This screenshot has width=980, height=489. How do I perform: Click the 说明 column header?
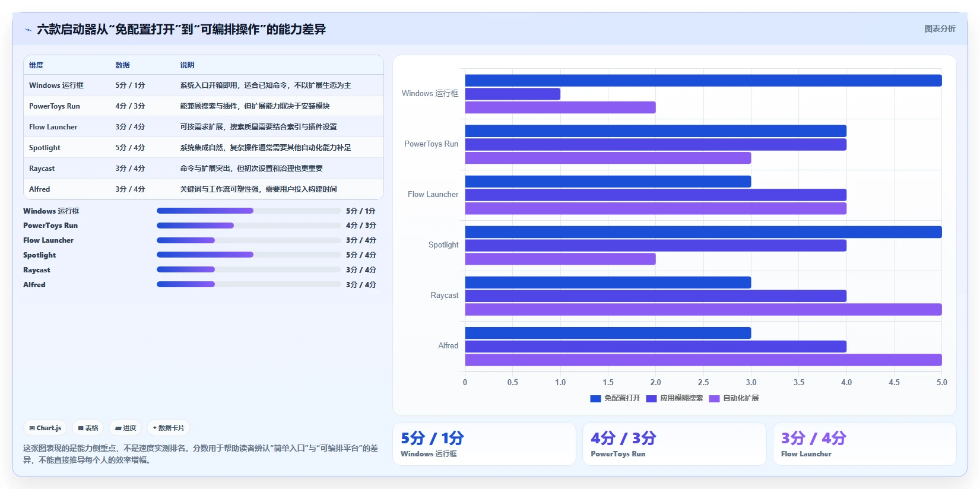(187, 65)
